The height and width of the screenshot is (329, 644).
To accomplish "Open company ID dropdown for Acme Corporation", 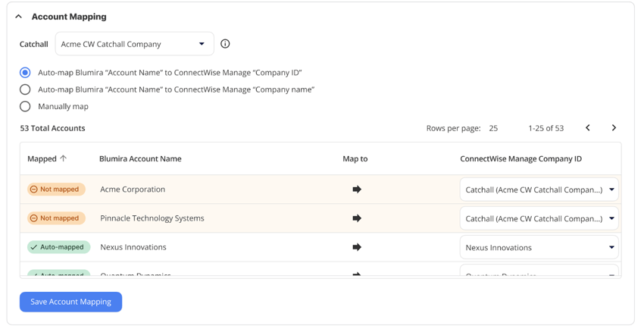I will [x=539, y=190].
